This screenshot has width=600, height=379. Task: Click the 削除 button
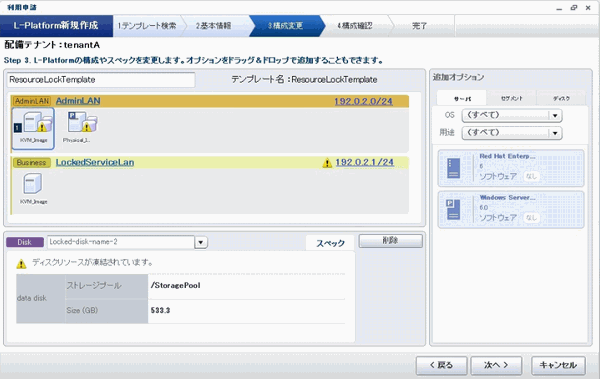point(391,241)
